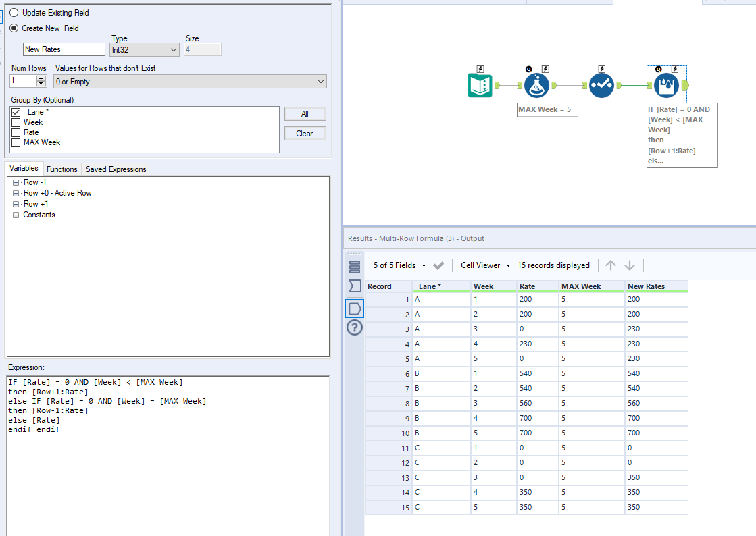Screen dimensions: 756x536
Task: Open the Type dropdown showing Int32
Action: pos(144,49)
